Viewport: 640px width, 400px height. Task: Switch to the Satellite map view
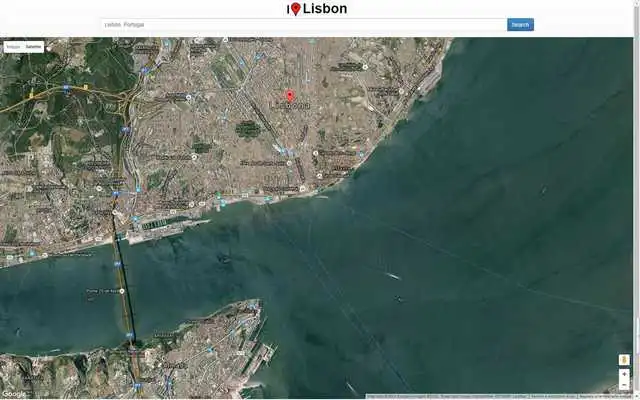(33, 47)
